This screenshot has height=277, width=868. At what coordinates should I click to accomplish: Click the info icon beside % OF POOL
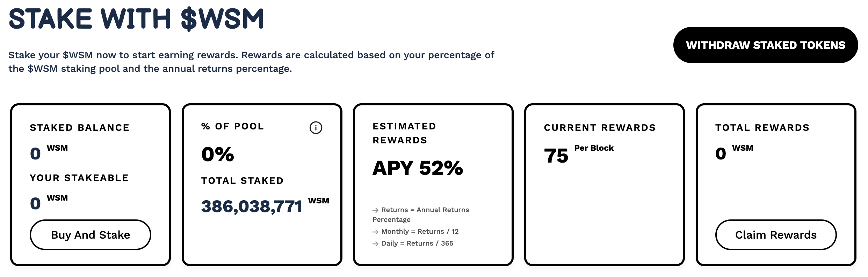tap(316, 128)
